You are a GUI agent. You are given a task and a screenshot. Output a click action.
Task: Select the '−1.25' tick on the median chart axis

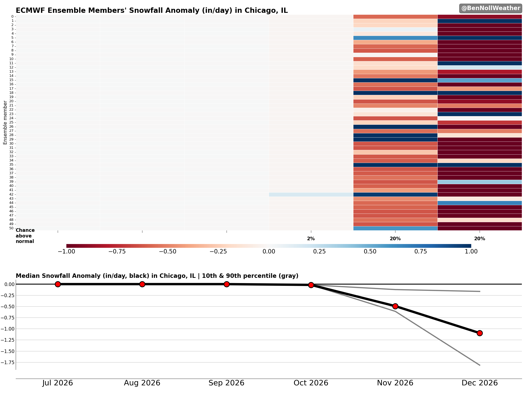[x=8, y=340]
